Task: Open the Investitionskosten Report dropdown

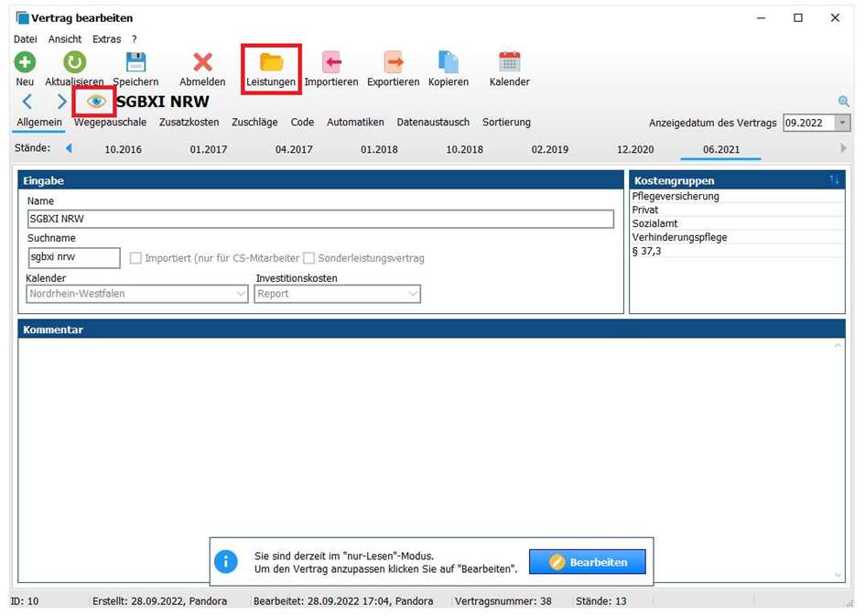Action: pyautogui.click(x=337, y=294)
